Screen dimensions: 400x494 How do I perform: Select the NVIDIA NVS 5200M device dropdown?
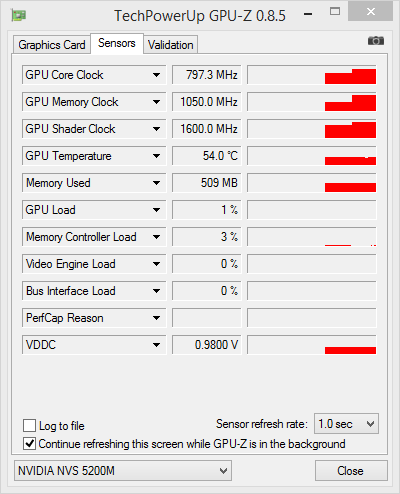(123, 471)
